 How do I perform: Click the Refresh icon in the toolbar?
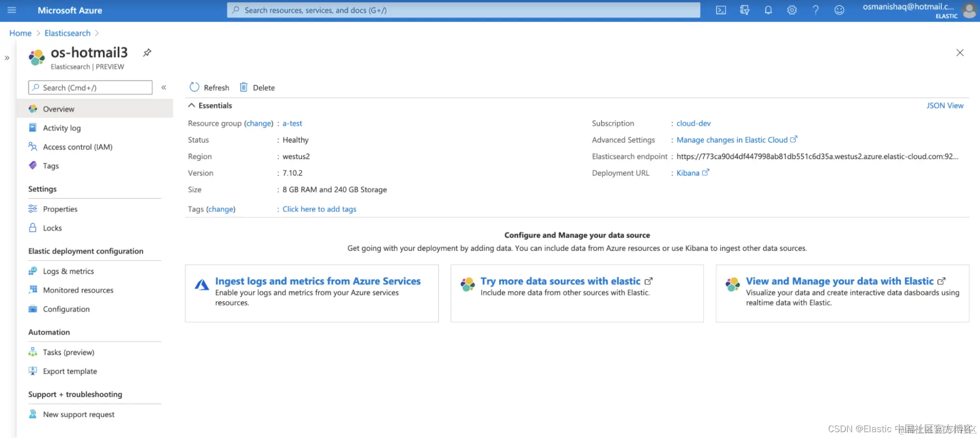[194, 87]
